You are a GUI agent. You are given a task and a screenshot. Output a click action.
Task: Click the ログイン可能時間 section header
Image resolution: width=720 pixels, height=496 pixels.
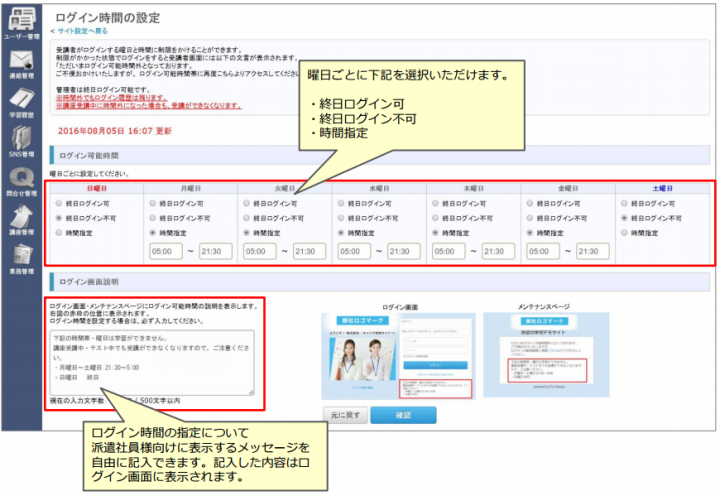tap(379, 155)
